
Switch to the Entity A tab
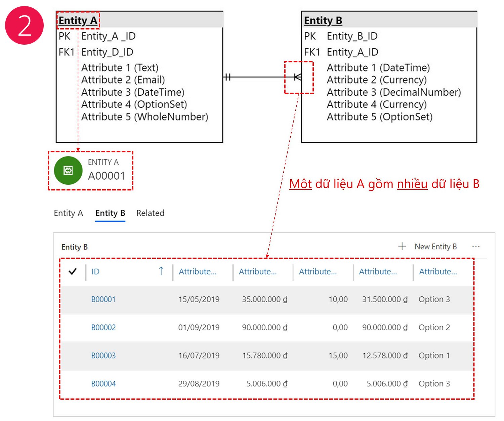click(69, 213)
